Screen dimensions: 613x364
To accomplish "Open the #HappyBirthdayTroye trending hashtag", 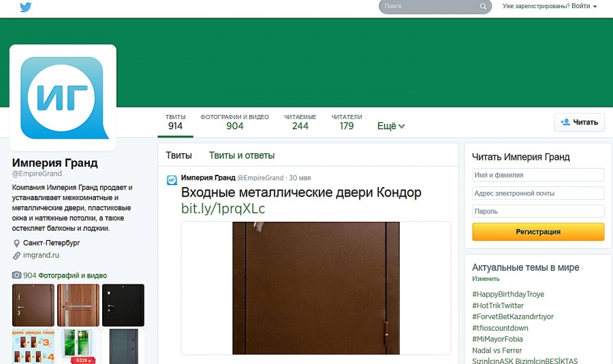I will click(507, 295).
